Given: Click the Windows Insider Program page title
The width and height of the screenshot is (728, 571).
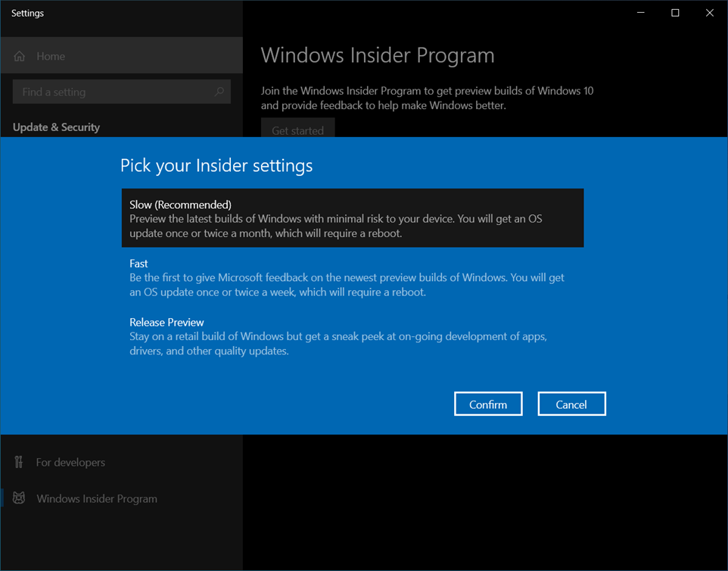Looking at the screenshot, I should coord(378,55).
